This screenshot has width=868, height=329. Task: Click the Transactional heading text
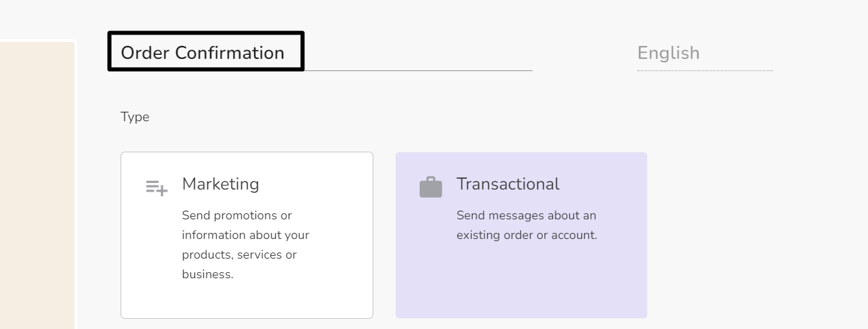(x=508, y=183)
